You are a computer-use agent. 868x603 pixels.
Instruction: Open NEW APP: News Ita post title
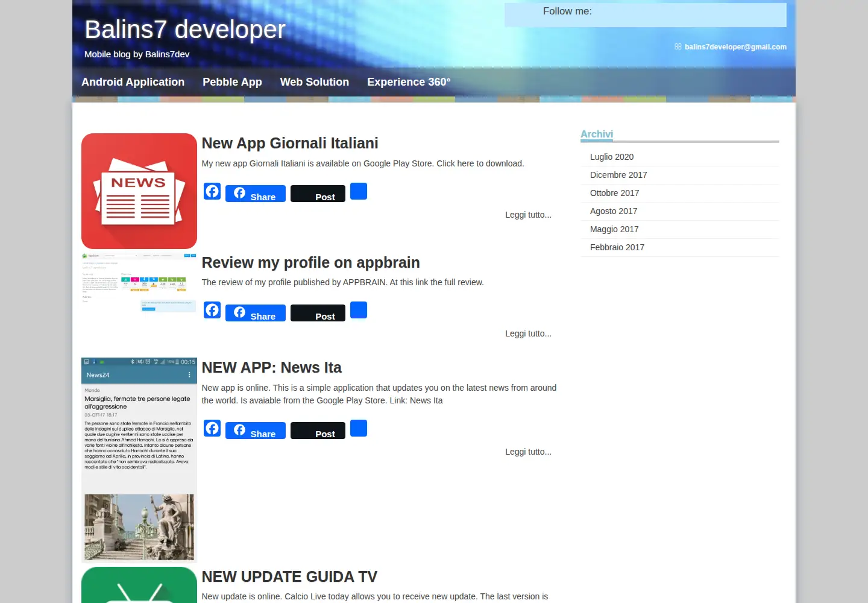[x=271, y=368]
